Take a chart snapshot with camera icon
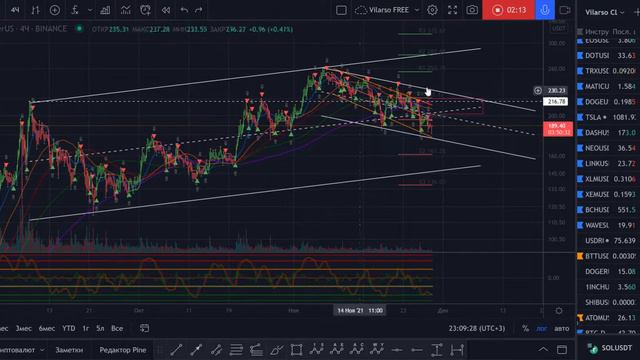This screenshot has width=640, height=360. [472, 10]
